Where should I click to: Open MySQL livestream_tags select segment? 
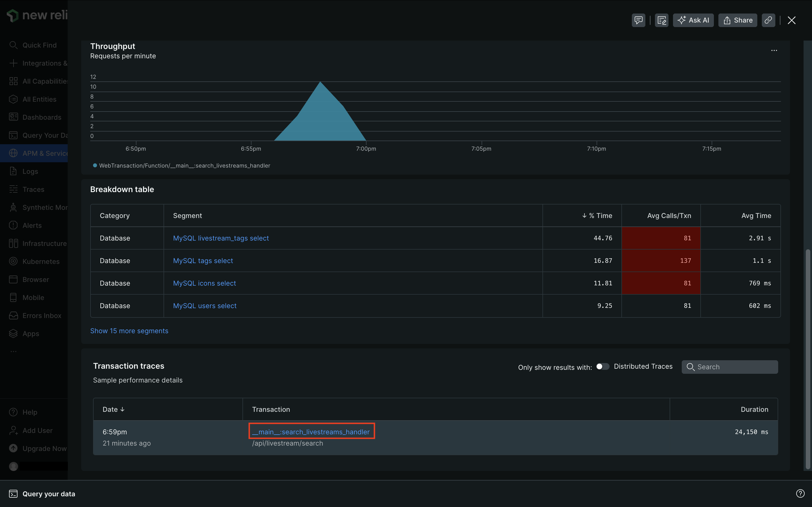221,238
